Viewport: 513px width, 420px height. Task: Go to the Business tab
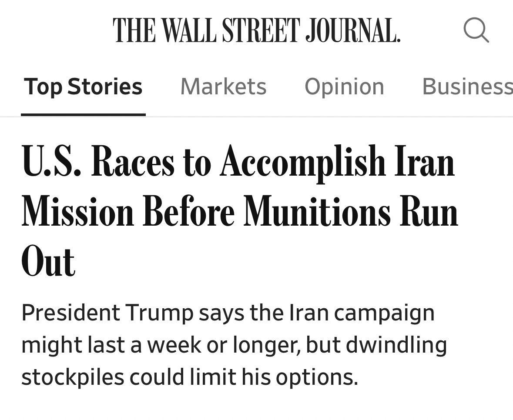pos(467,87)
